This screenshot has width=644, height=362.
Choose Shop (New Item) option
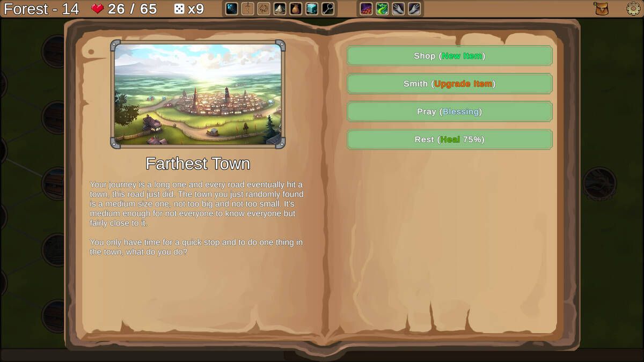click(x=450, y=56)
